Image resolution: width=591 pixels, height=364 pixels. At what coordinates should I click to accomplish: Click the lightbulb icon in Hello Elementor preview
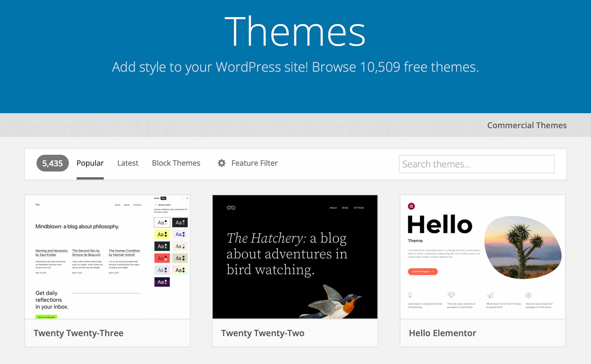click(410, 295)
